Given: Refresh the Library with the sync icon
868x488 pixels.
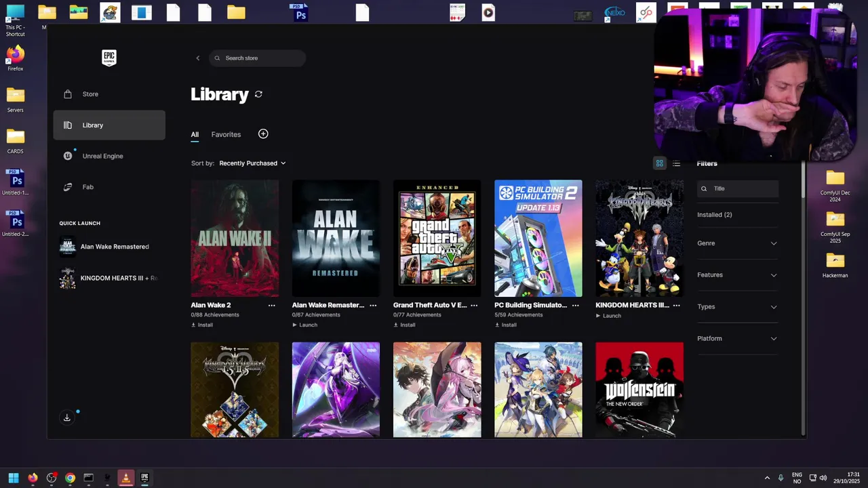Looking at the screenshot, I should (258, 94).
